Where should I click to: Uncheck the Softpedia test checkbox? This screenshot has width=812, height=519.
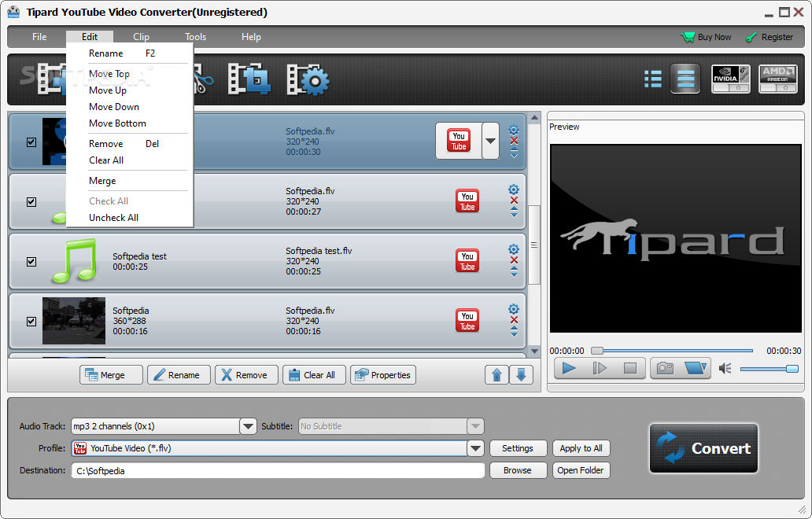click(31, 262)
